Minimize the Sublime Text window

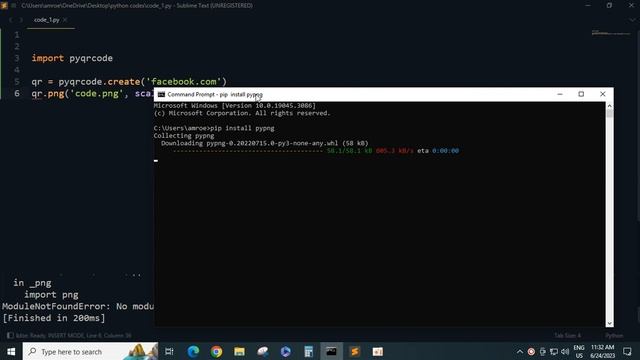pos(588,5)
